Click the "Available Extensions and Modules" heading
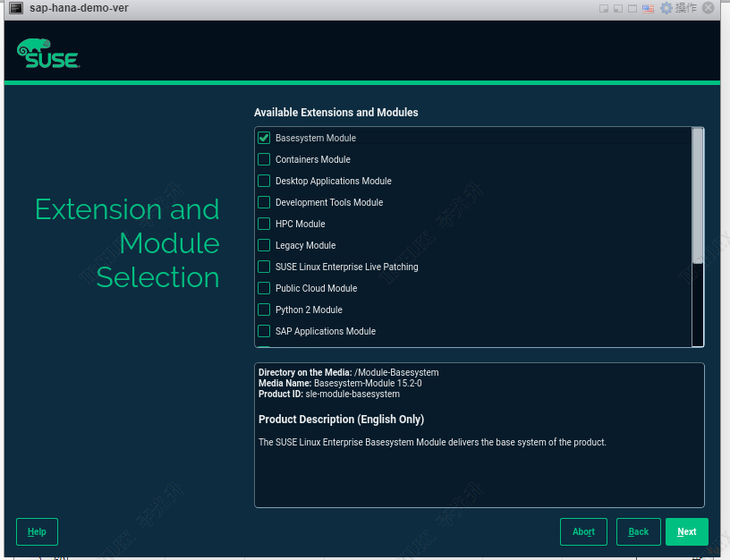Screen dimensions: 730x560 click(336, 112)
